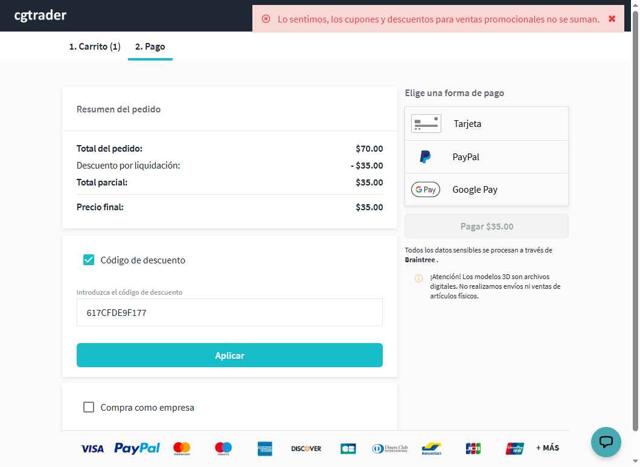Expand payment methods with + MÁS
The height and width of the screenshot is (467, 640).
pyautogui.click(x=547, y=448)
